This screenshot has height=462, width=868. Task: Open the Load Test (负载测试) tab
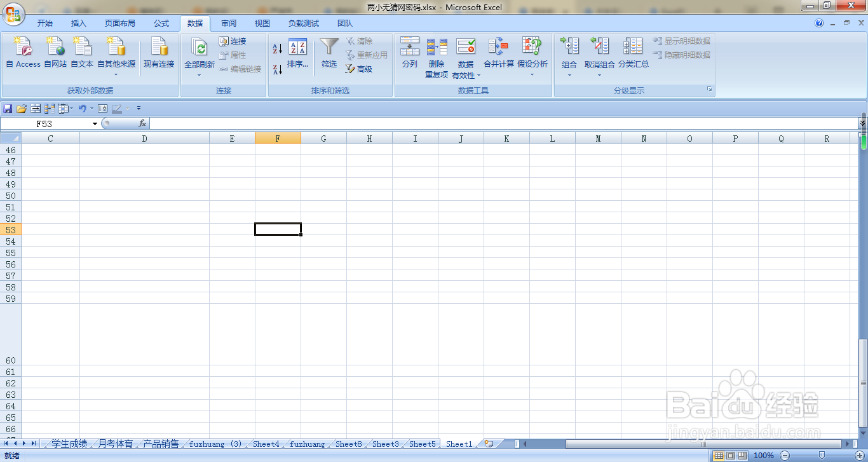pos(304,24)
